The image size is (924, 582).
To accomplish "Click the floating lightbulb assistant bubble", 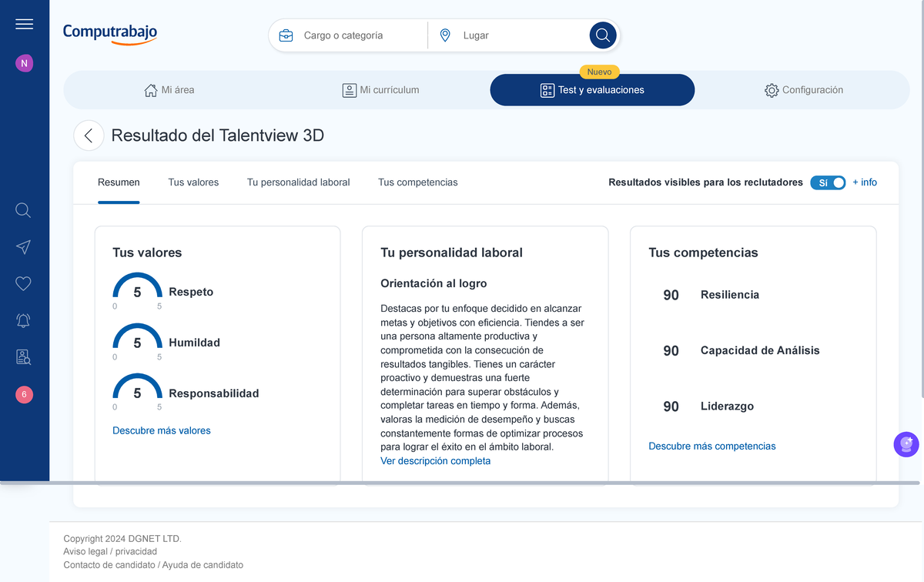I will pos(906,445).
